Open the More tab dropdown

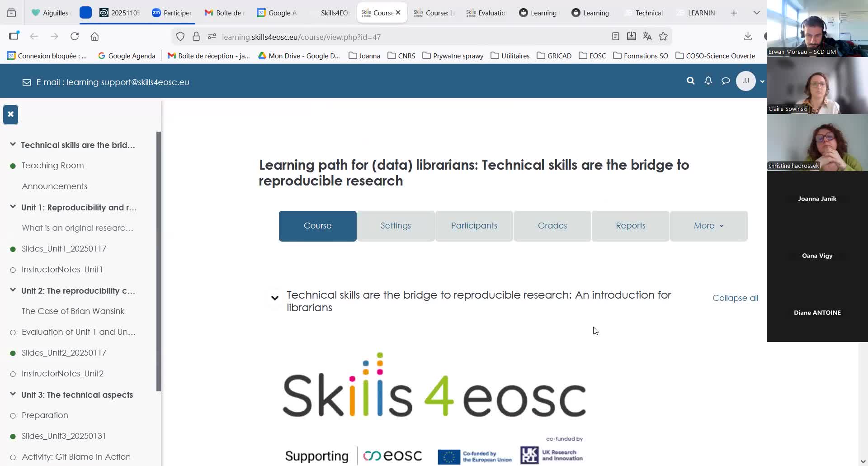pos(708,226)
